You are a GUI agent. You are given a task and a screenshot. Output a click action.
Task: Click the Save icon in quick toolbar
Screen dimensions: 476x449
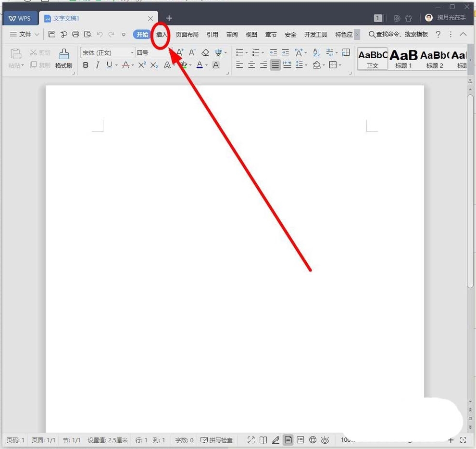point(52,34)
